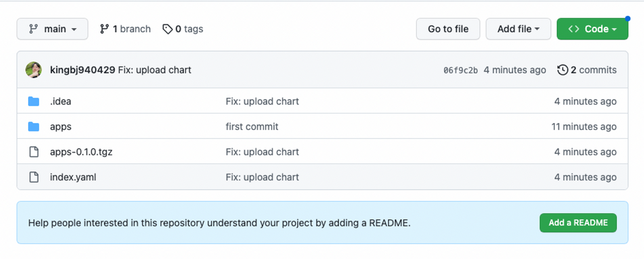The height and width of the screenshot is (259, 644).
Task: Click the branch icon next to 1 branch
Action: click(x=104, y=29)
